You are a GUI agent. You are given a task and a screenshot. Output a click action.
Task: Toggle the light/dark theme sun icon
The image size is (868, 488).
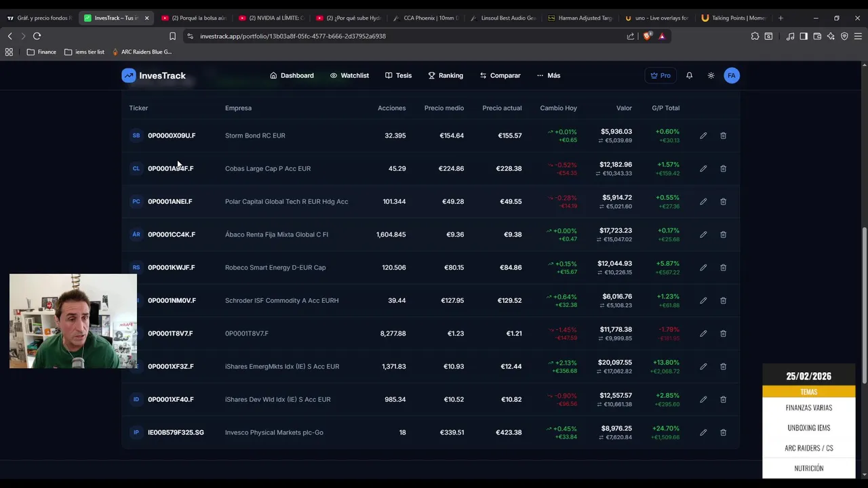tap(711, 75)
